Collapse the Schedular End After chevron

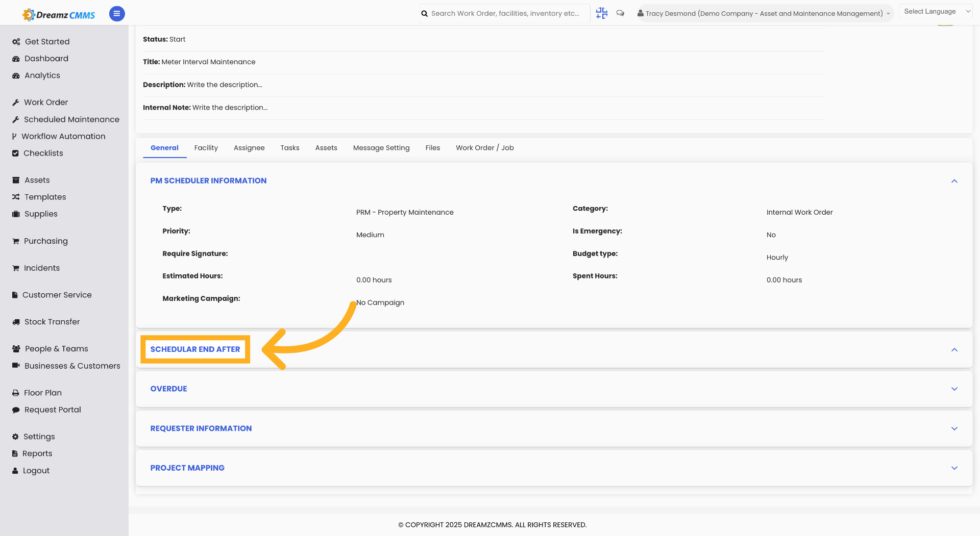954,349
